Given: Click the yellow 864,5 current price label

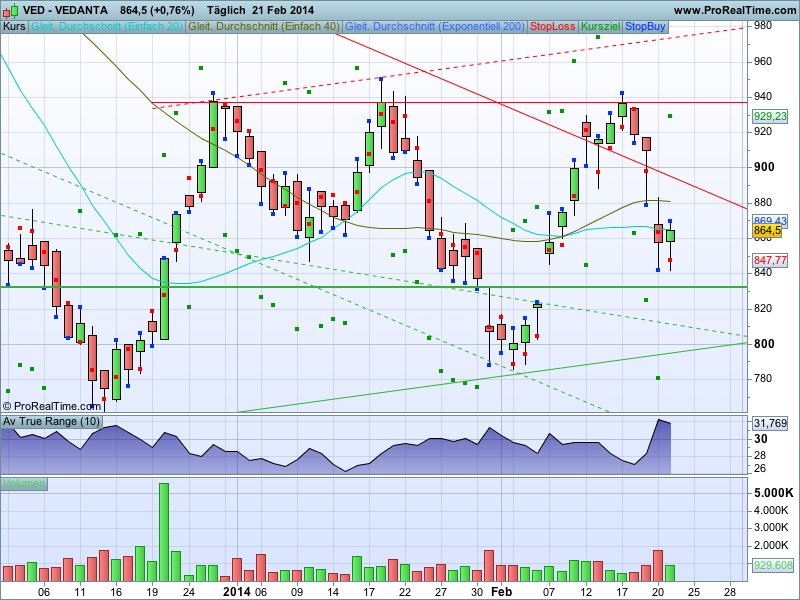Looking at the screenshot, I should tap(767, 231).
